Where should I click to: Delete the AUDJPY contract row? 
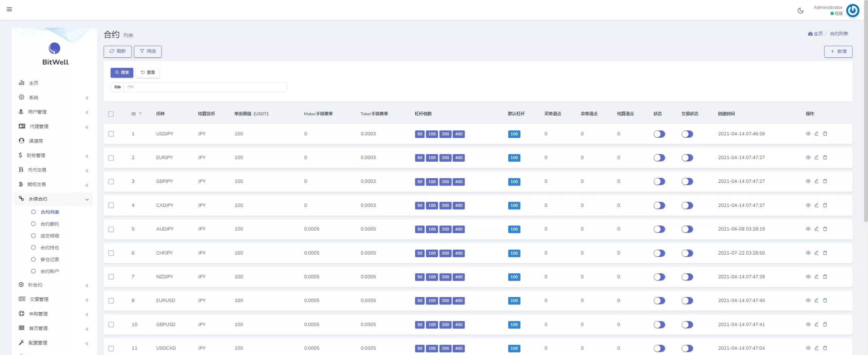pos(825,229)
